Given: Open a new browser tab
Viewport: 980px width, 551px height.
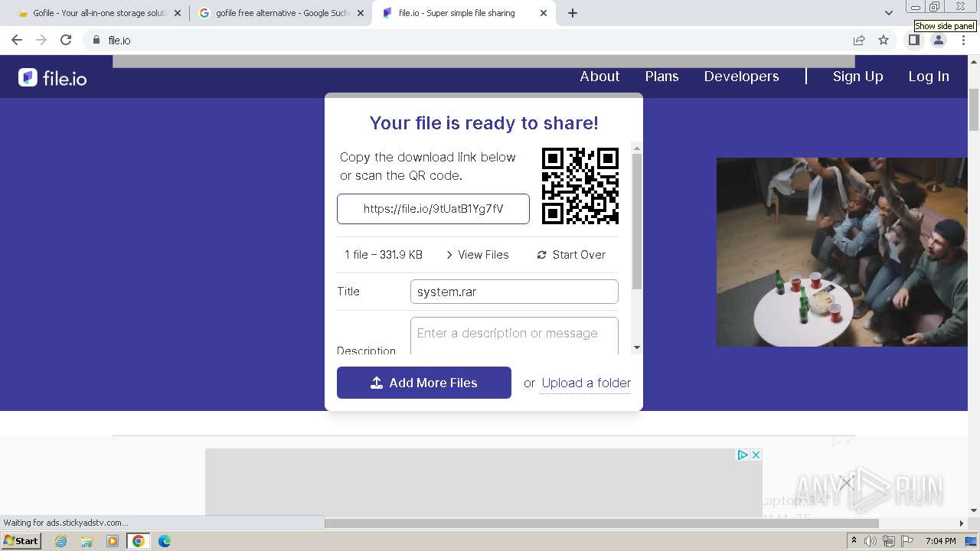Looking at the screenshot, I should (x=573, y=13).
